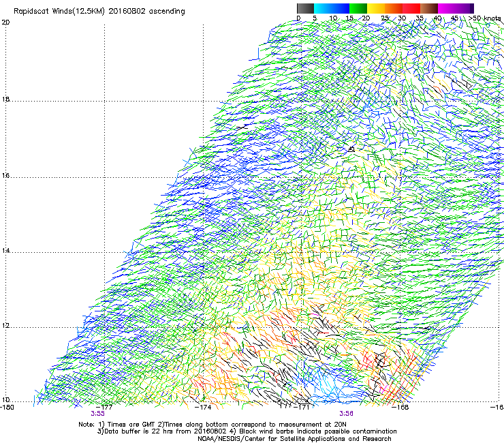Click the longitude axis label -174
This screenshot has width=504, height=443.
(x=204, y=408)
